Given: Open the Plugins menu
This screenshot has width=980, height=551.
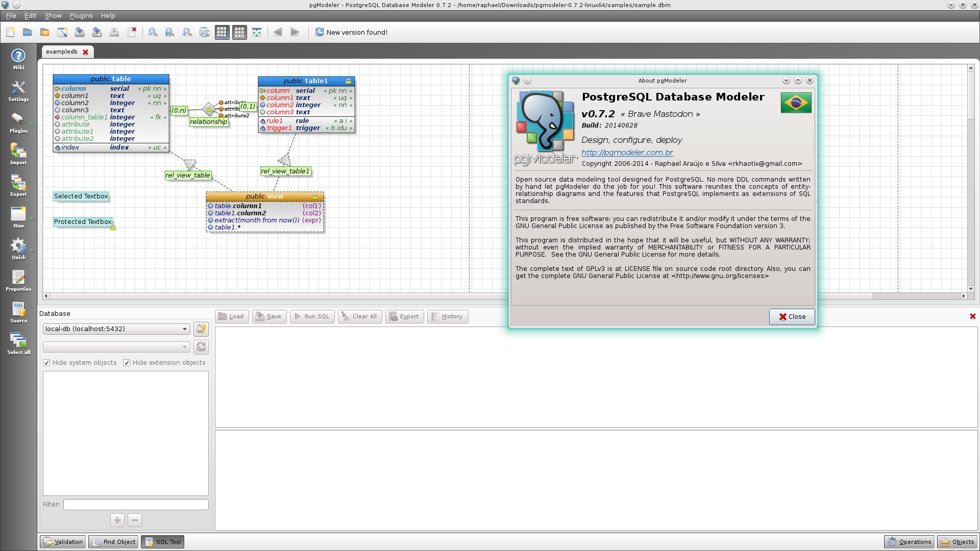Looking at the screenshot, I should 81,16.
